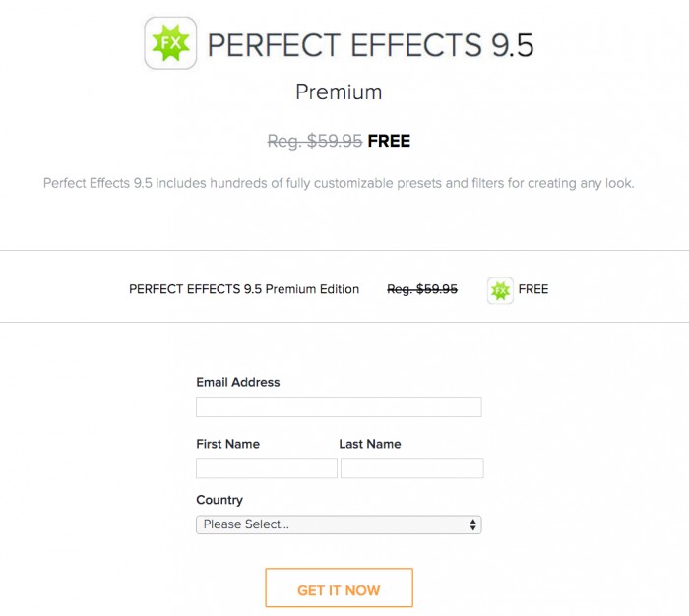Click the 'Country' field label
Image resolution: width=689 pixels, height=616 pixels.
tap(219, 500)
